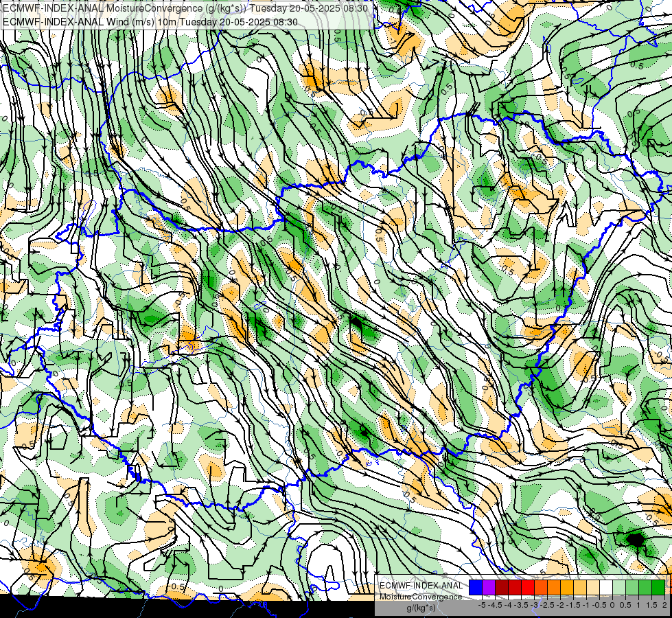672x618 pixels.
Task: Click the -4.5 value on the legend scale
Action: [495, 605]
